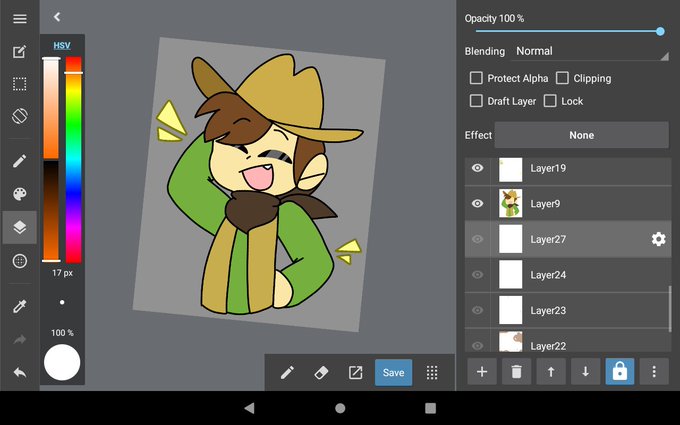Click the rainbow hue slider bar
Screen dimensions: 680x425
pos(73,160)
